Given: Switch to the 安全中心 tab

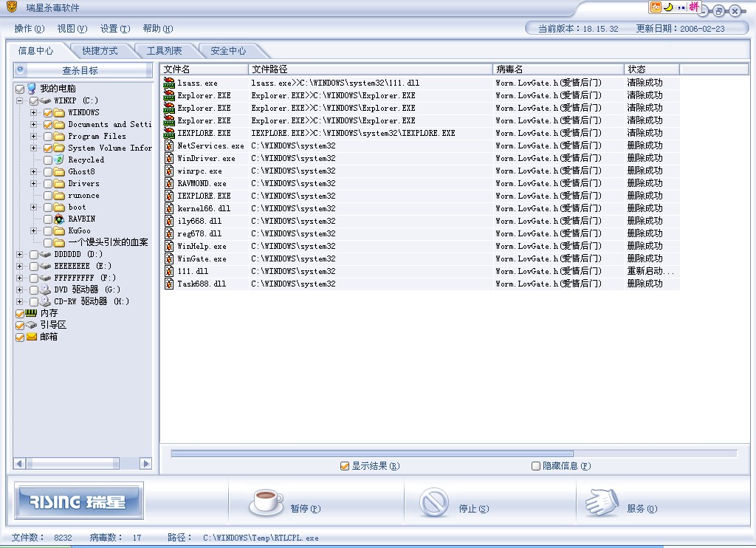Looking at the screenshot, I should (229, 51).
